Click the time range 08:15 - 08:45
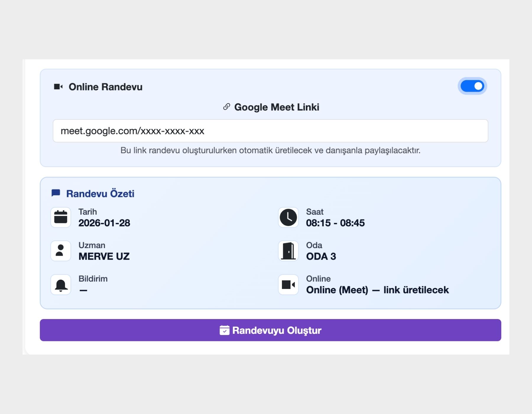Screen dimensions: 532x414 pyautogui.click(x=336, y=223)
